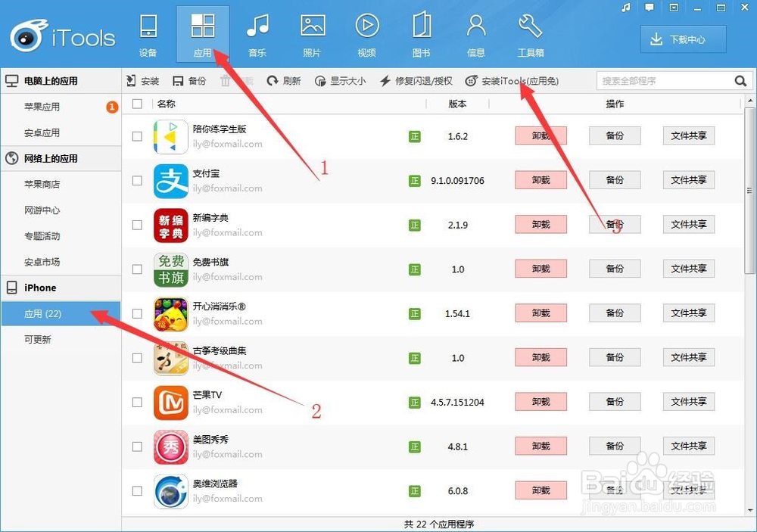
Task: Check the box for 美图秀秀
Action: pos(137,446)
